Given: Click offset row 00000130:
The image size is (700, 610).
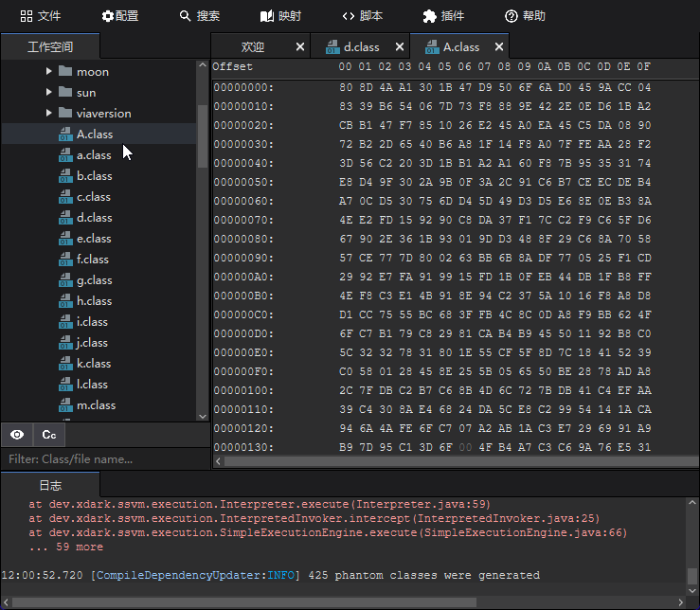Looking at the screenshot, I should [243, 447].
